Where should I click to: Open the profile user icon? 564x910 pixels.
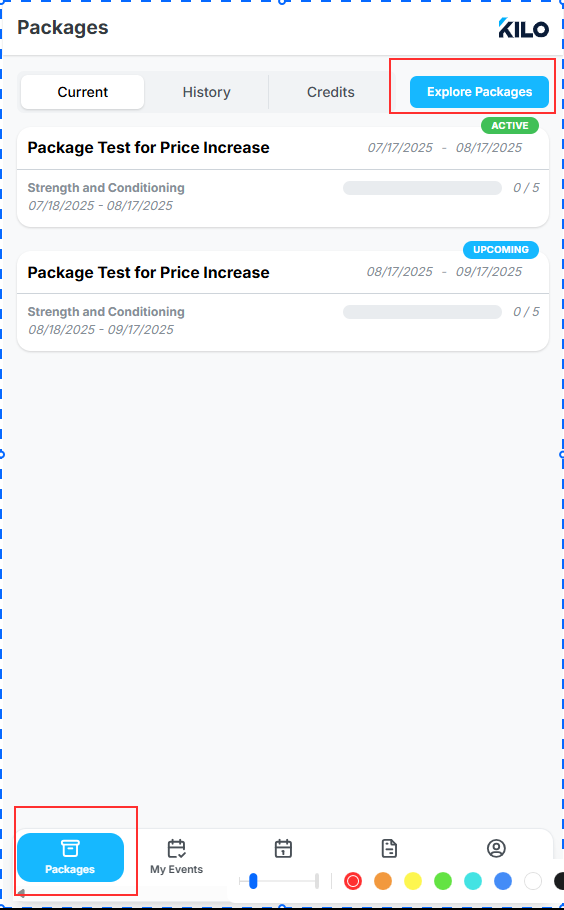[496, 848]
